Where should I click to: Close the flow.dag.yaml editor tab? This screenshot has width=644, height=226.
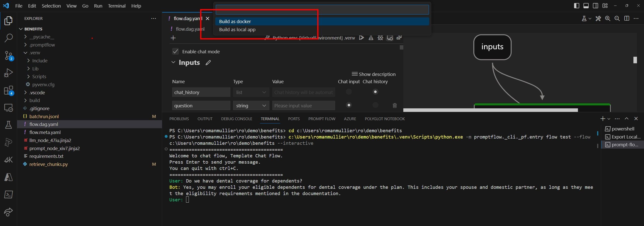pyautogui.click(x=207, y=19)
